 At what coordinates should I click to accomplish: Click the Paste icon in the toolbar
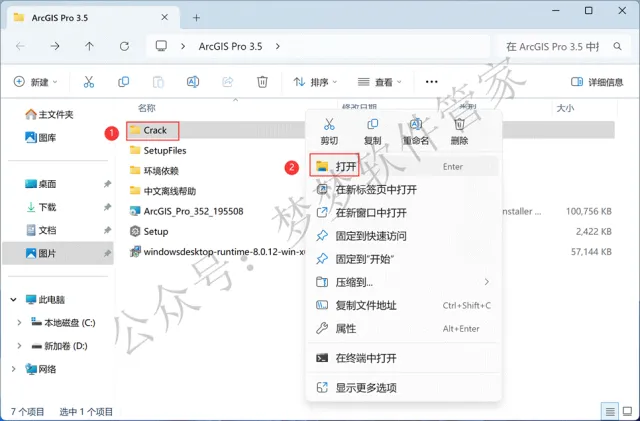pyautogui.click(x=158, y=82)
